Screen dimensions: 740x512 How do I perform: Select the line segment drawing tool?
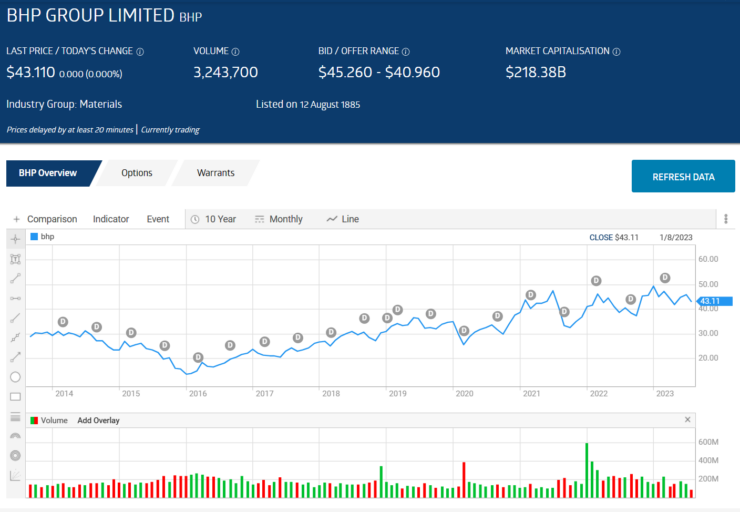(16, 278)
